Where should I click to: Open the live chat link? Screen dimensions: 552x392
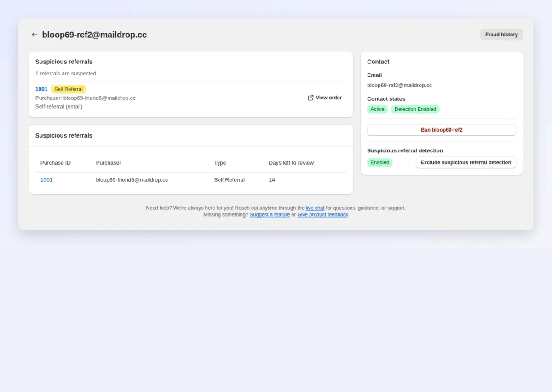(x=315, y=208)
